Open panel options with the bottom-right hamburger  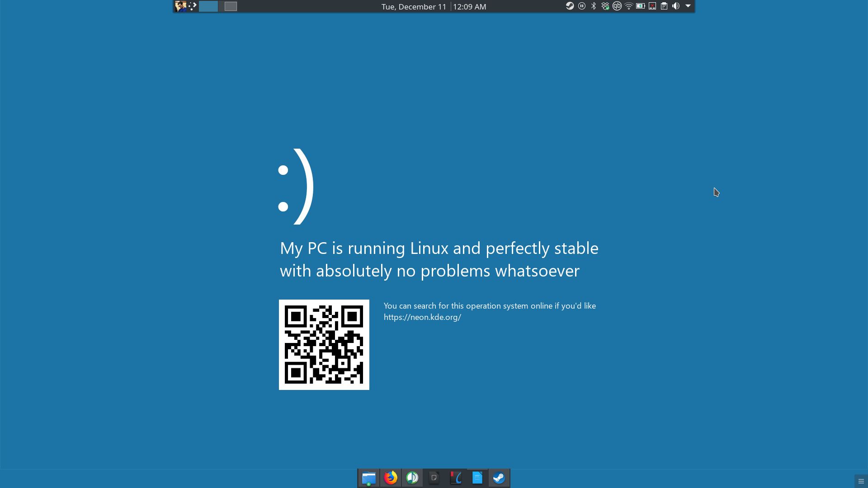pos(860,481)
